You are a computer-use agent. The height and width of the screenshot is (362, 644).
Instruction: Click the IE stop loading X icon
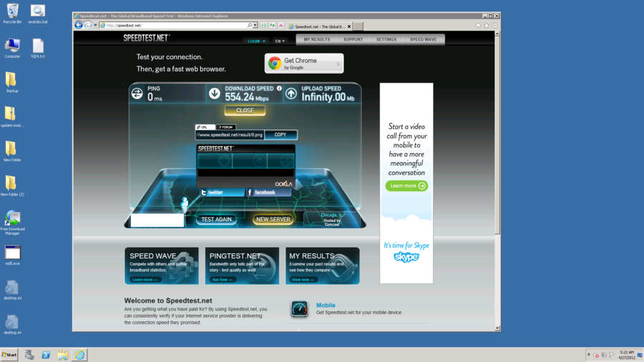(280, 25)
